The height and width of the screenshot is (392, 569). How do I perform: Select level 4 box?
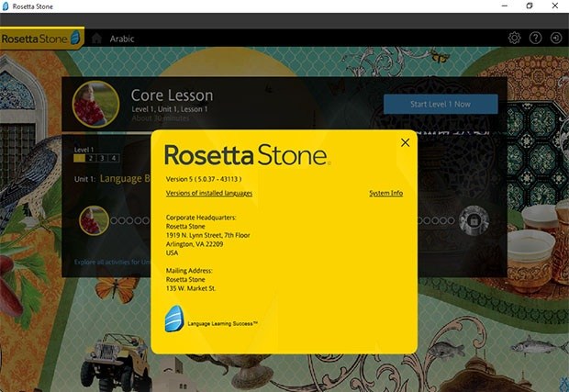pyautogui.click(x=114, y=158)
